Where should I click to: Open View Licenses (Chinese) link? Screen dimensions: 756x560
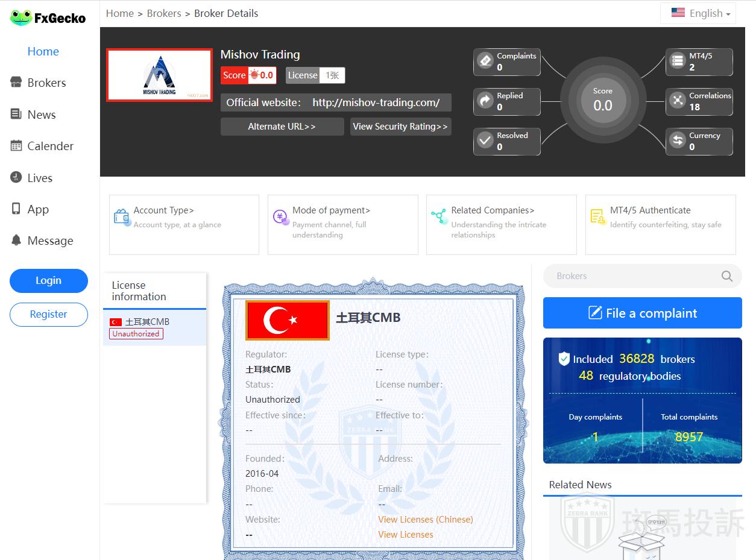click(425, 519)
